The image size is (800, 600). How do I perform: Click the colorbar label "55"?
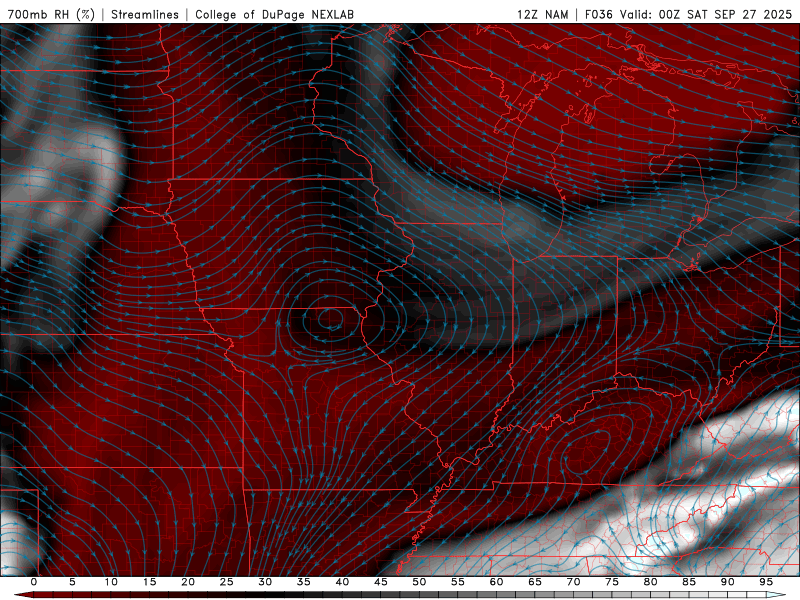457,582
